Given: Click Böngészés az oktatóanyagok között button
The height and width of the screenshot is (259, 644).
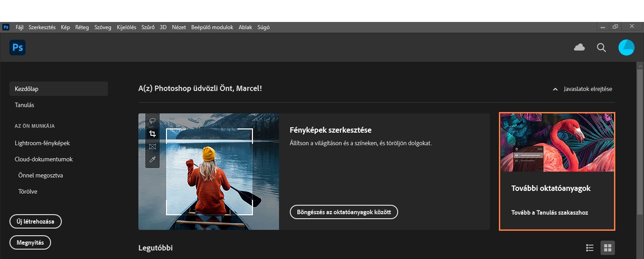Looking at the screenshot, I should click(x=344, y=212).
